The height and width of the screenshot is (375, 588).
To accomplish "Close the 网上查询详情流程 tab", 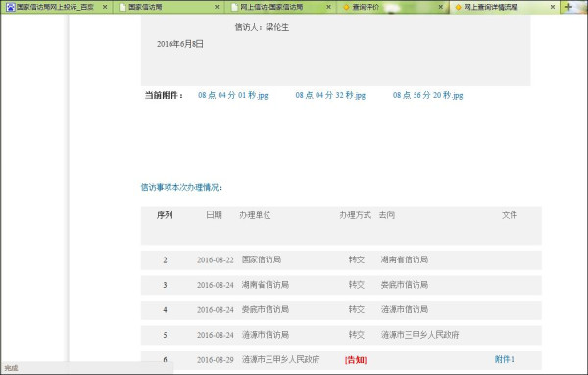I will coord(553,7).
